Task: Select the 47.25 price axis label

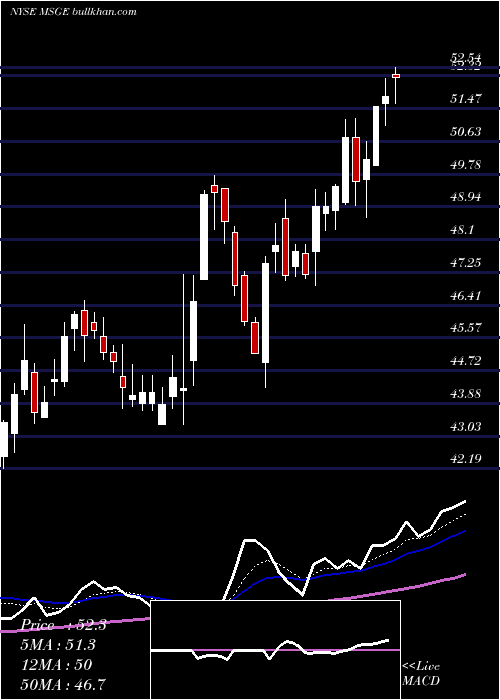Action: click(x=466, y=263)
